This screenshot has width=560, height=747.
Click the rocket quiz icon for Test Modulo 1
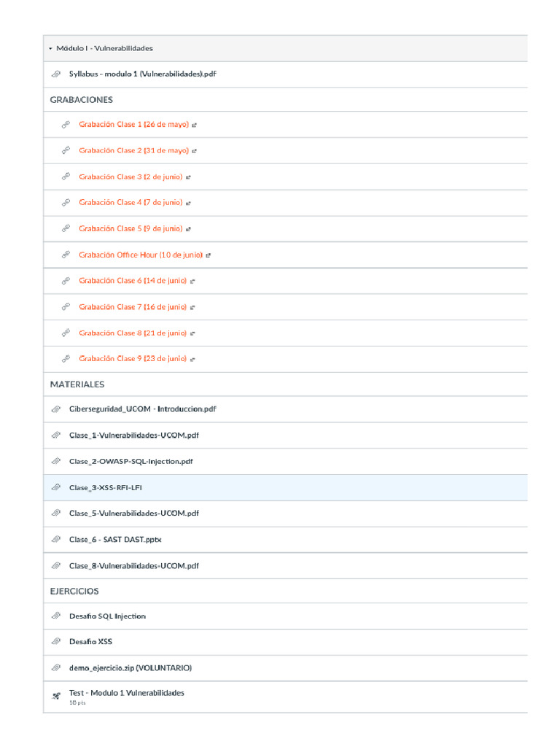[56, 696]
